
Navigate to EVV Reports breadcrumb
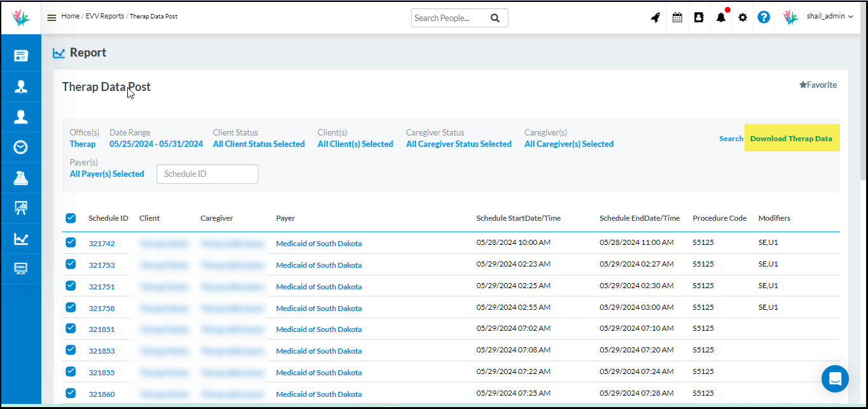tap(105, 17)
